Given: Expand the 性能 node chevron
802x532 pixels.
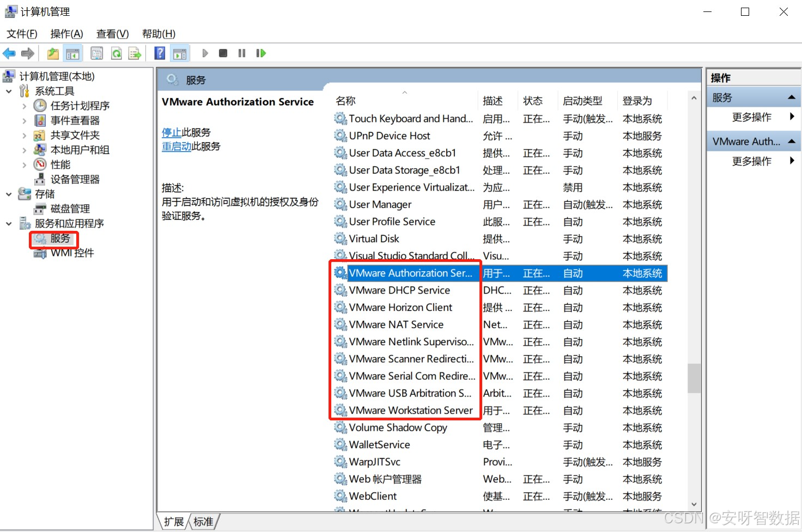Looking at the screenshot, I should point(24,164).
